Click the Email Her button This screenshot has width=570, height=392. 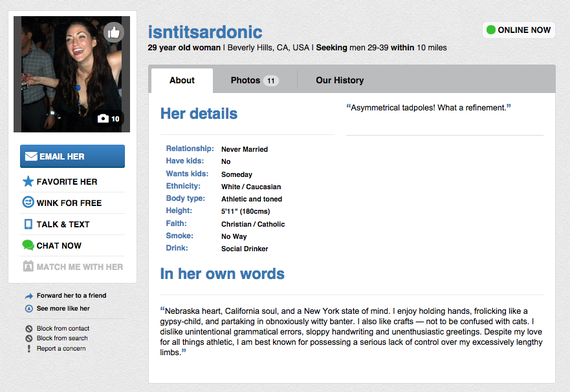click(x=72, y=156)
